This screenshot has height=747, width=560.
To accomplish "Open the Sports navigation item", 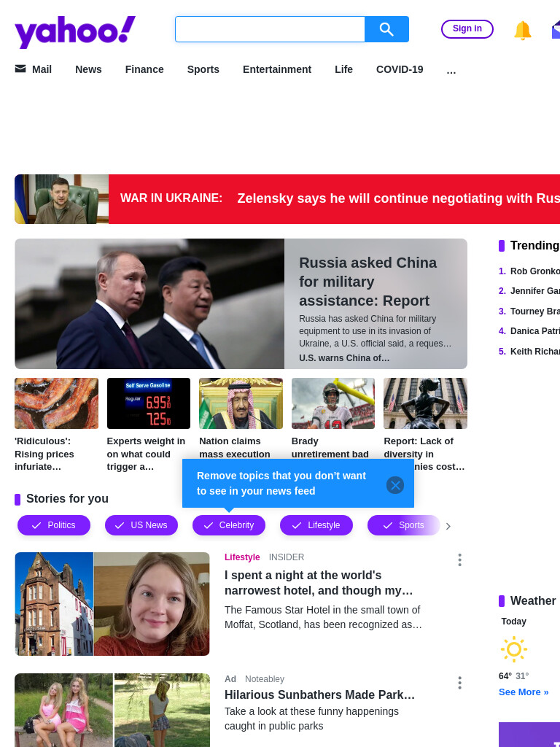I will coord(203,69).
